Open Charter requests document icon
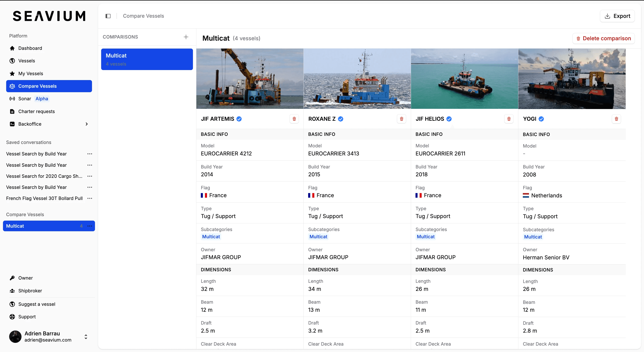Viewport: 644px width, 352px height. pyautogui.click(x=12, y=111)
